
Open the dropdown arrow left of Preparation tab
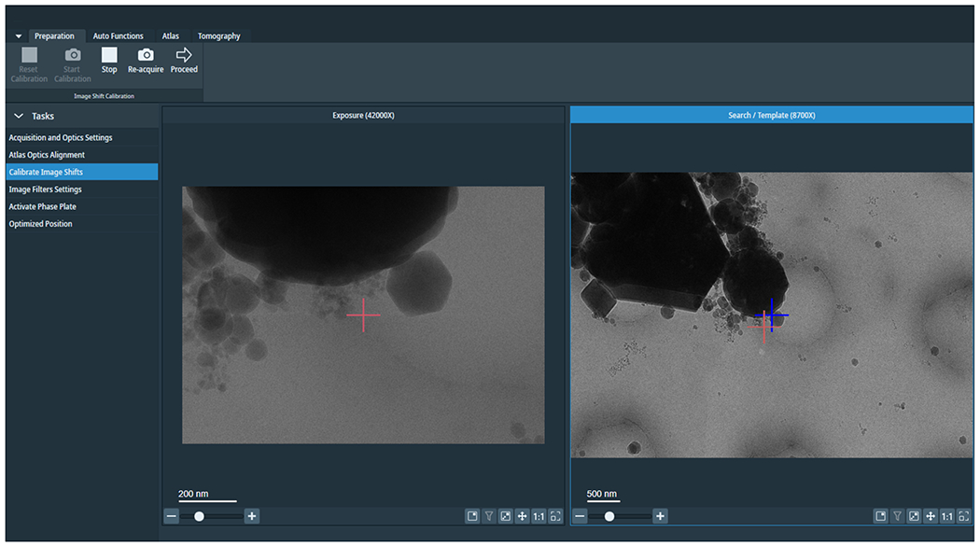pyautogui.click(x=19, y=36)
